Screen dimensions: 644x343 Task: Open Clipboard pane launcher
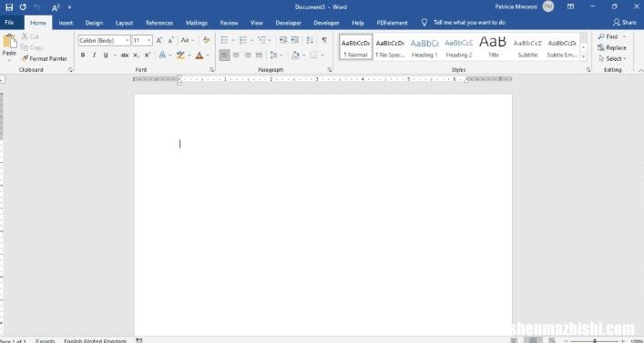(71, 70)
